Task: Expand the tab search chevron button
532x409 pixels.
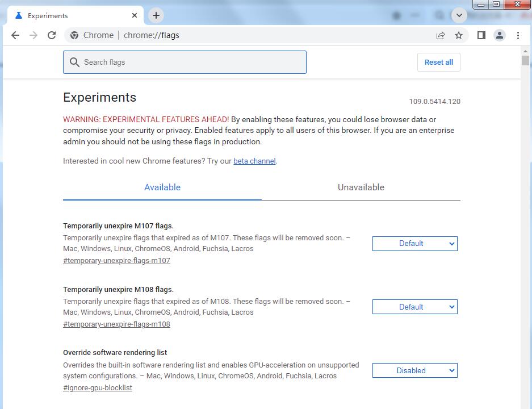Action: (459, 15)
